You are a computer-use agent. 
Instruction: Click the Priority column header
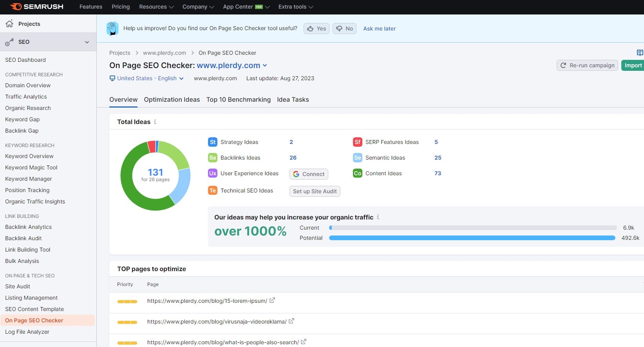[125, 284]
